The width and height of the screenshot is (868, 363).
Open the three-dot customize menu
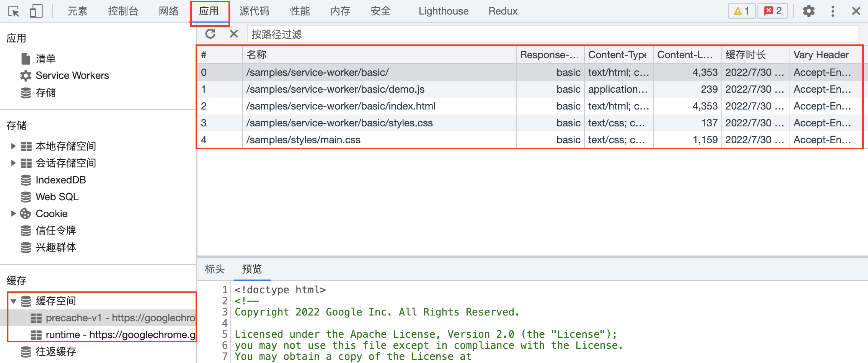[x=833, y=11]
